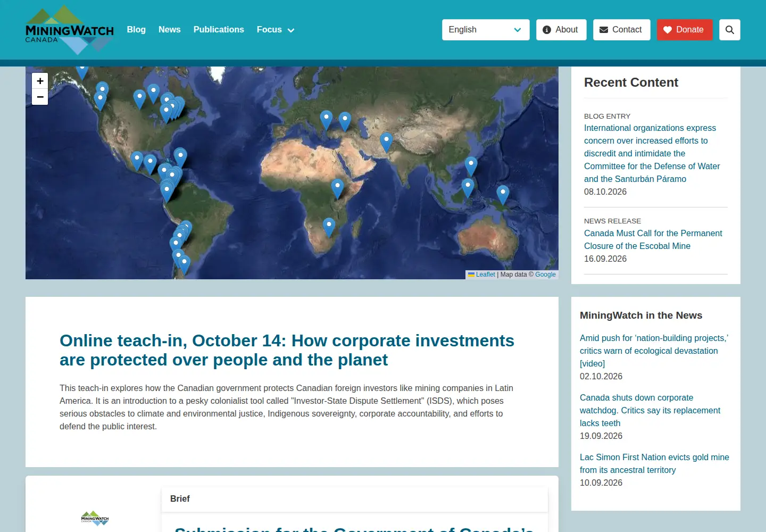Click the date 08.10.2026
The width and height of the screenshot is (766, 532).
click(605, 192)
